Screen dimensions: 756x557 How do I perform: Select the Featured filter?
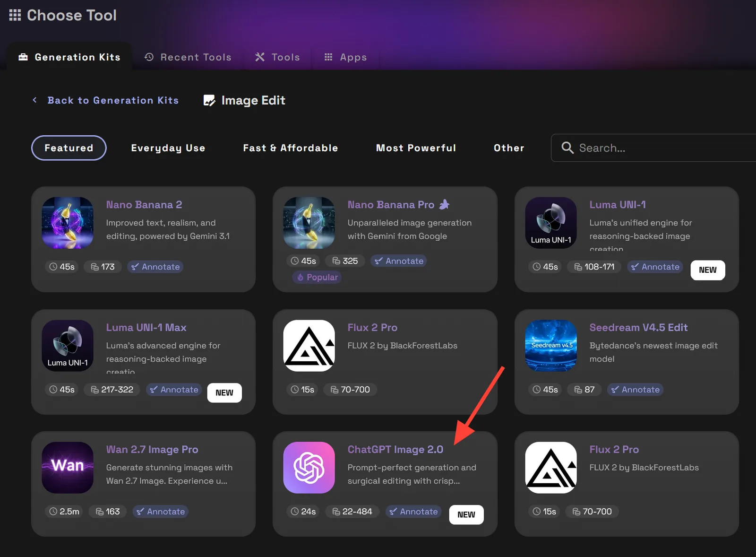(x=69, y=148)
